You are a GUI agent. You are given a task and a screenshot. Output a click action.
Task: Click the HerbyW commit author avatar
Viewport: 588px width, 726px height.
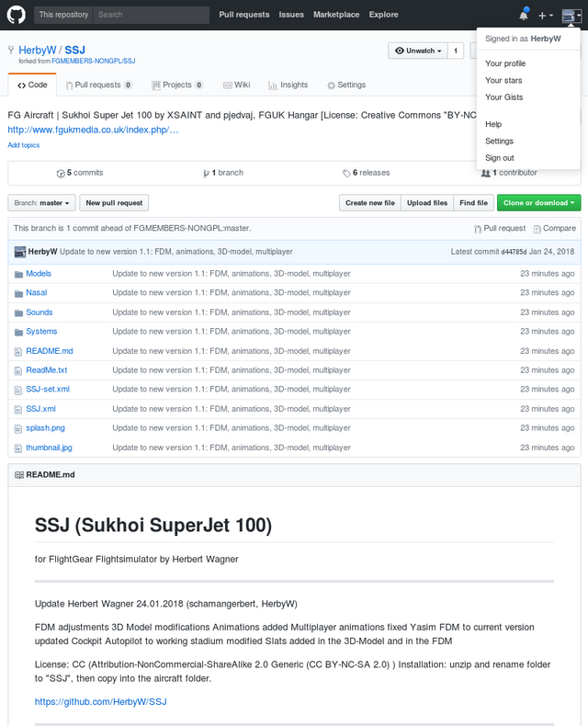[19, 252]
